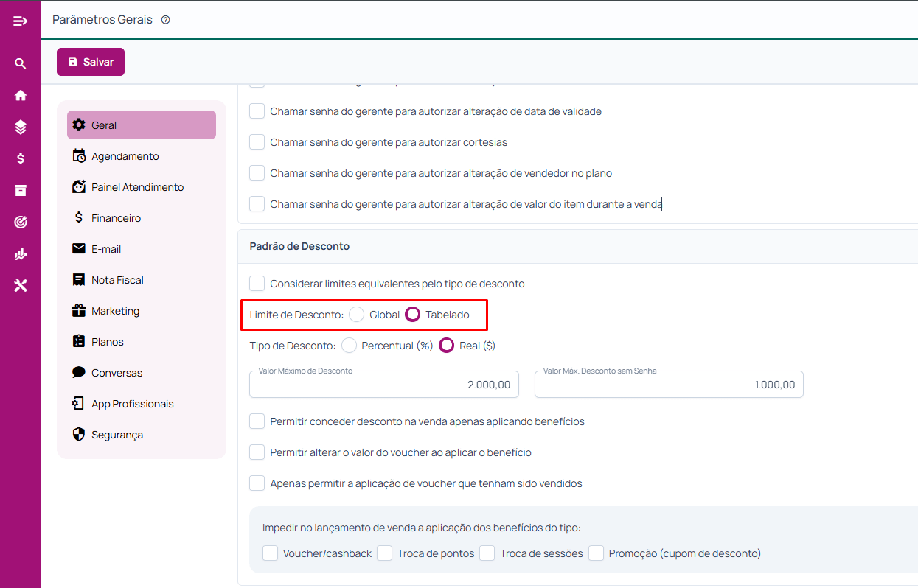Open the dollar sign sidebar icon
This screenshot has width=918, height=588.
21,158
